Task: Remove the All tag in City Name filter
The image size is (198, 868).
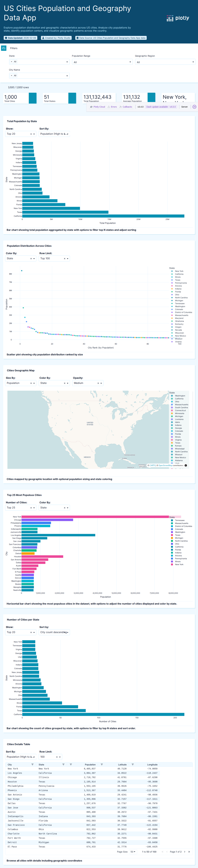Action: tap(11, 76)
